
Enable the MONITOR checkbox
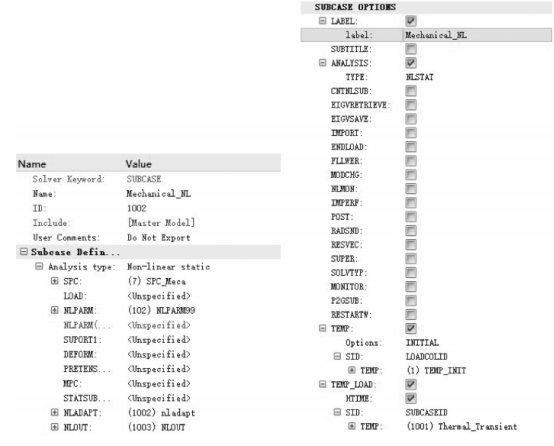[x=411, y=287]
